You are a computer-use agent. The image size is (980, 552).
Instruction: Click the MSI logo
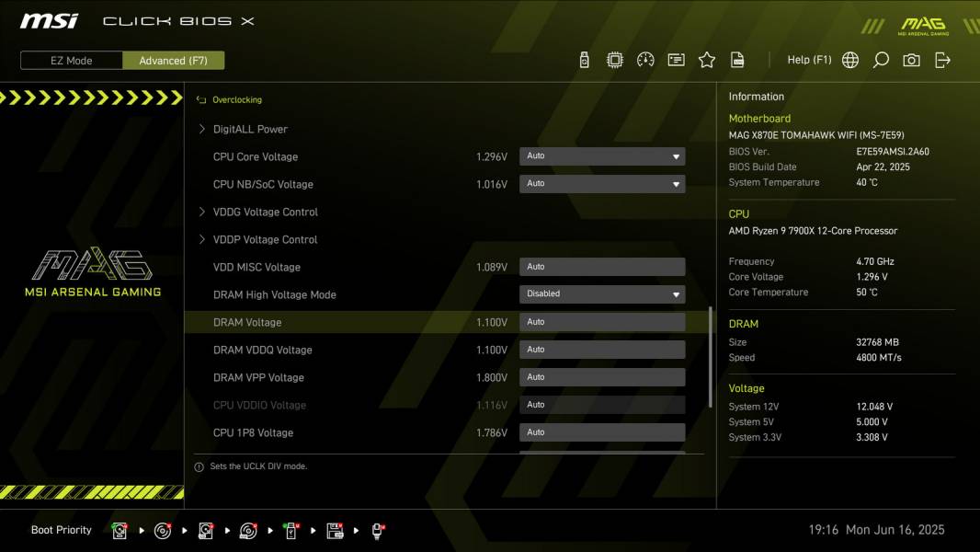pos(49,21)
